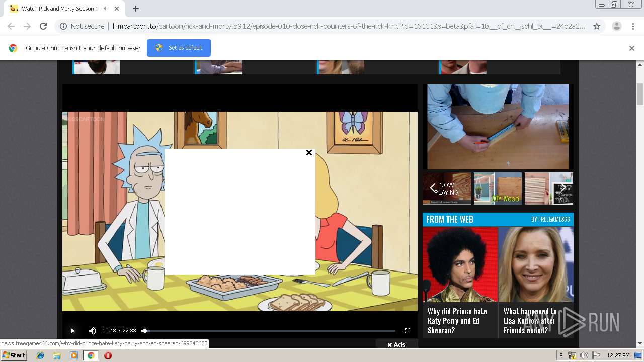Close the white popup overlay on video
The image size is (644, 362).
[309, 152]
